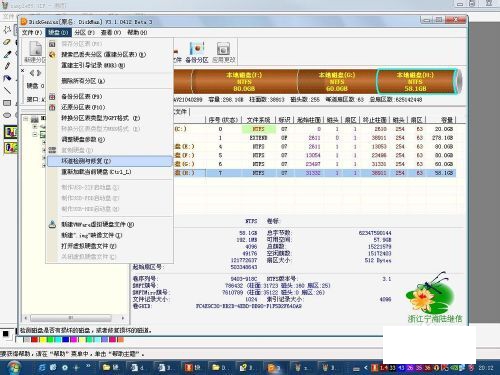Open the 文件(F) menu

(32, 32)
